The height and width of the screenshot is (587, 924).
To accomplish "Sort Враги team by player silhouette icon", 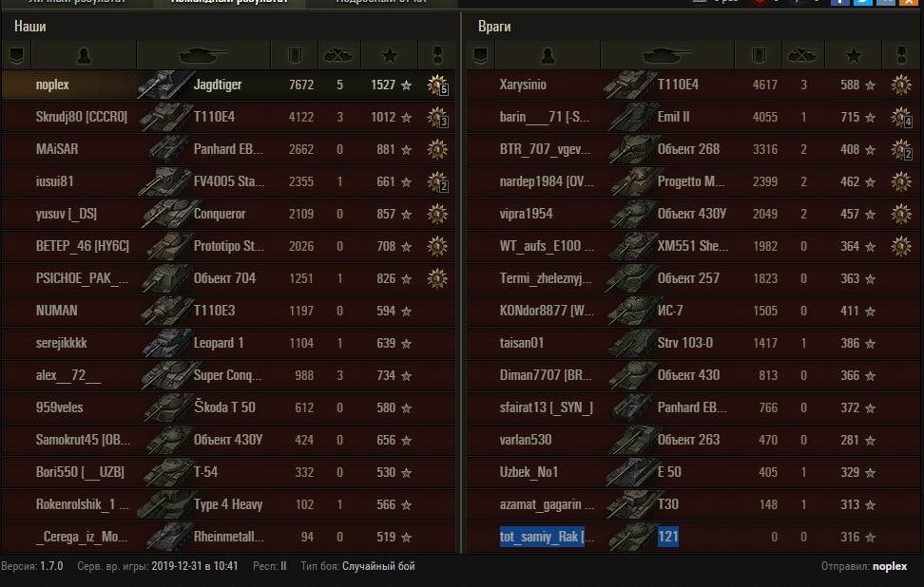I will click(x=548, y=56).
